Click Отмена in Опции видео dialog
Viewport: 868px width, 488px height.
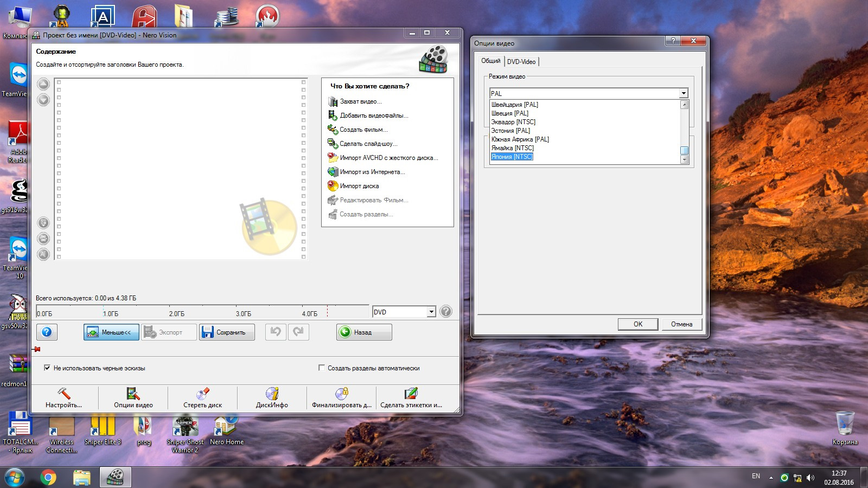tap(681, 324)
